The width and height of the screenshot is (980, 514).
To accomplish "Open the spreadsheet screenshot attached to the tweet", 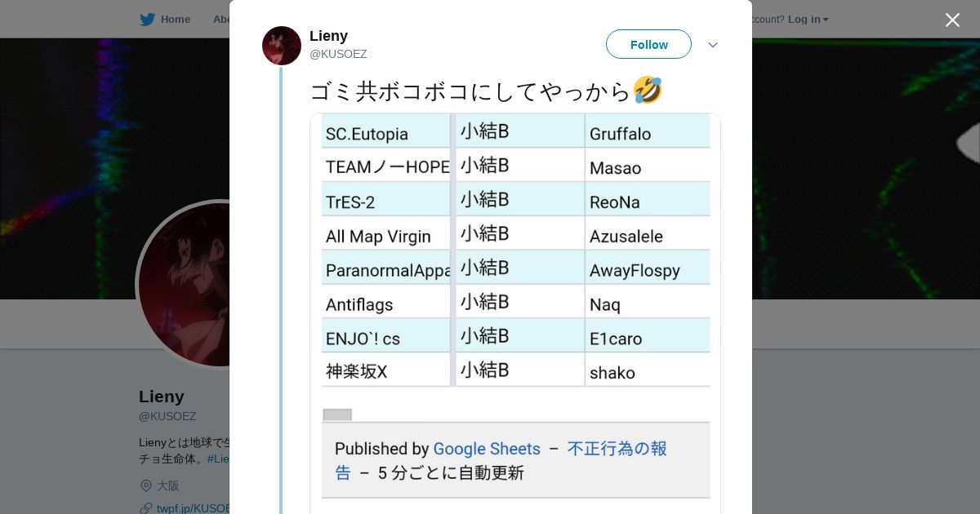I will point(515,310).
